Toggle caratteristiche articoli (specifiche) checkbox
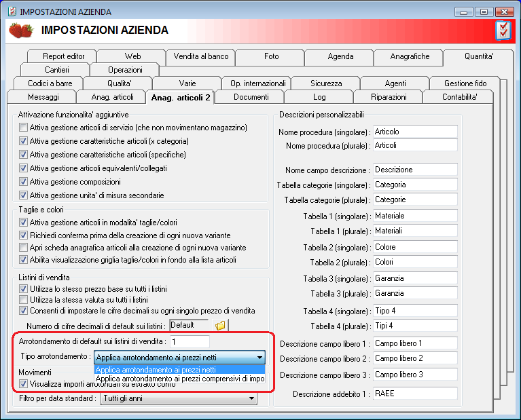Screen dimensions: 521x420 point(23,155)
